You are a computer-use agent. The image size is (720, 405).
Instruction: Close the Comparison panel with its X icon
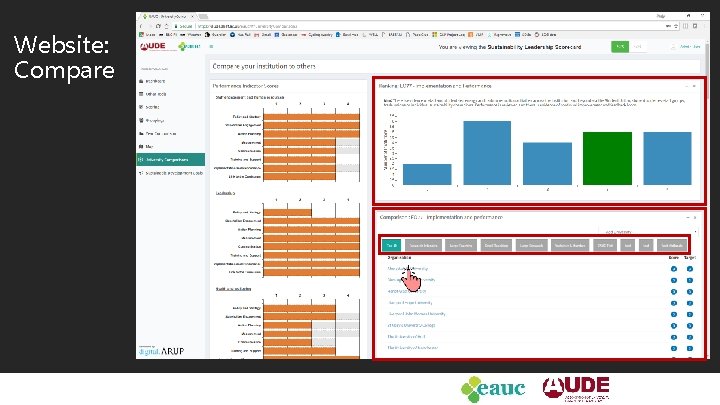tap(695, 217)
